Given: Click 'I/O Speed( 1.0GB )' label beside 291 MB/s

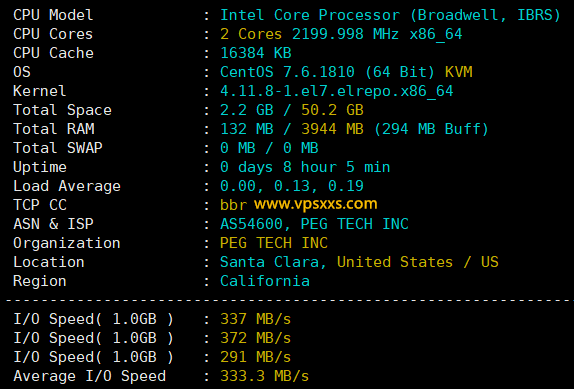Looking at the screenshot, I should tap(93, 357).
